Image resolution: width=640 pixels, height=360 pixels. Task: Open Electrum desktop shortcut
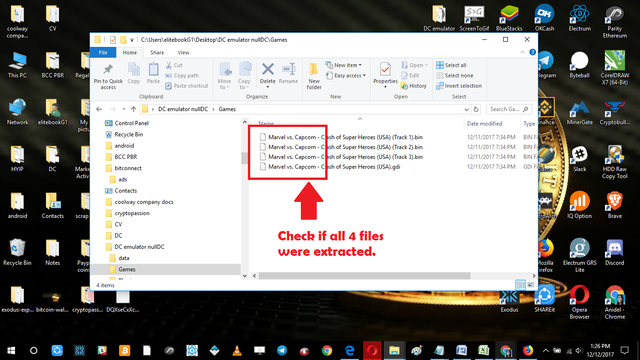tap(580, 18)
